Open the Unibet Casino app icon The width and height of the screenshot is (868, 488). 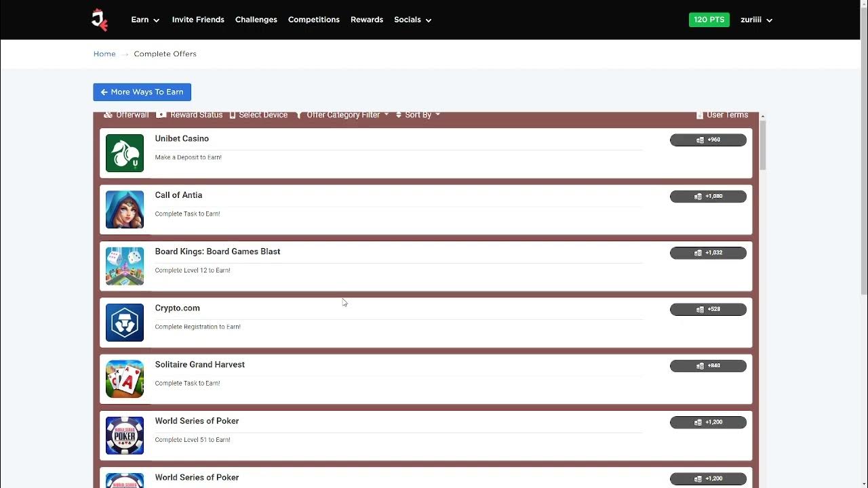point(125,153)
